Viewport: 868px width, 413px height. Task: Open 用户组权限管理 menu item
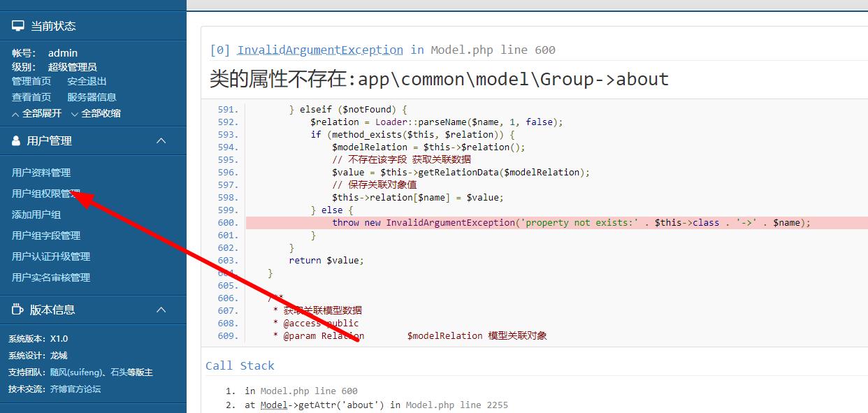pos(45,194)
